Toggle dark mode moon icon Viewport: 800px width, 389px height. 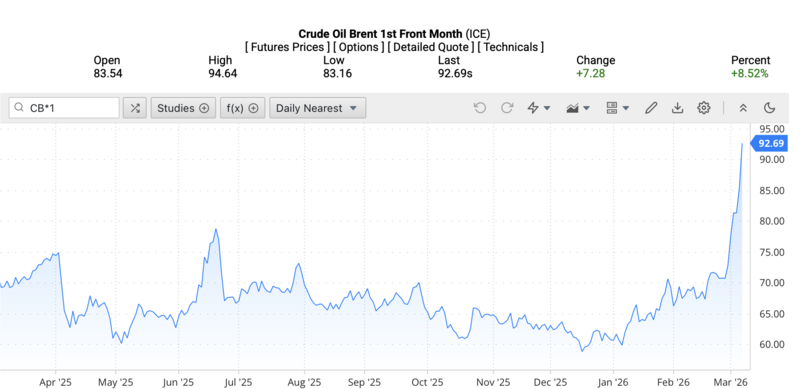tap(769, 108)
